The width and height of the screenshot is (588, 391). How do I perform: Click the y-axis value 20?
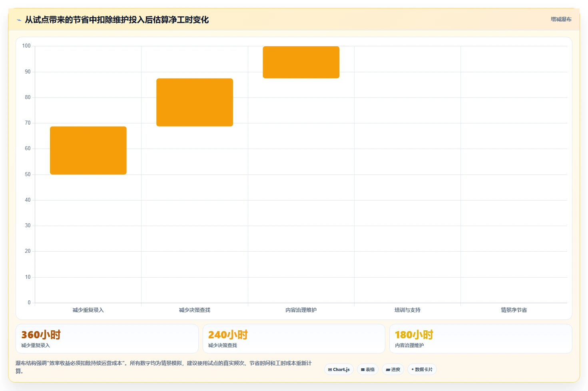pos(28,251)
